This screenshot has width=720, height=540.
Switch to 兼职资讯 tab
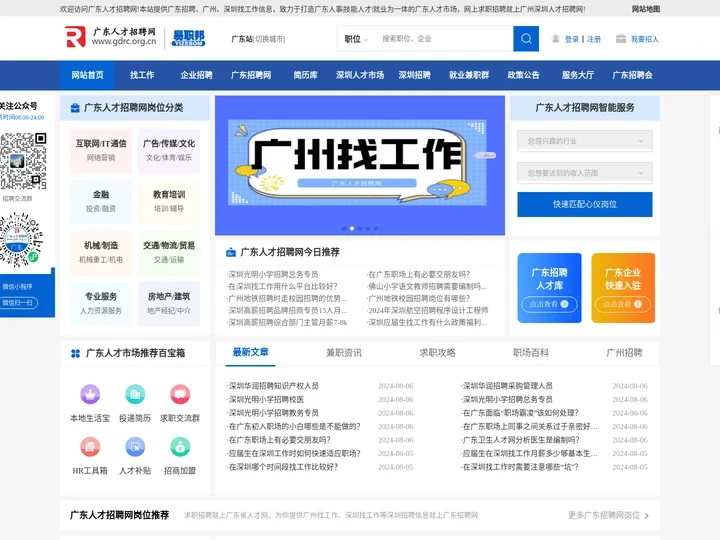point(344,353)
